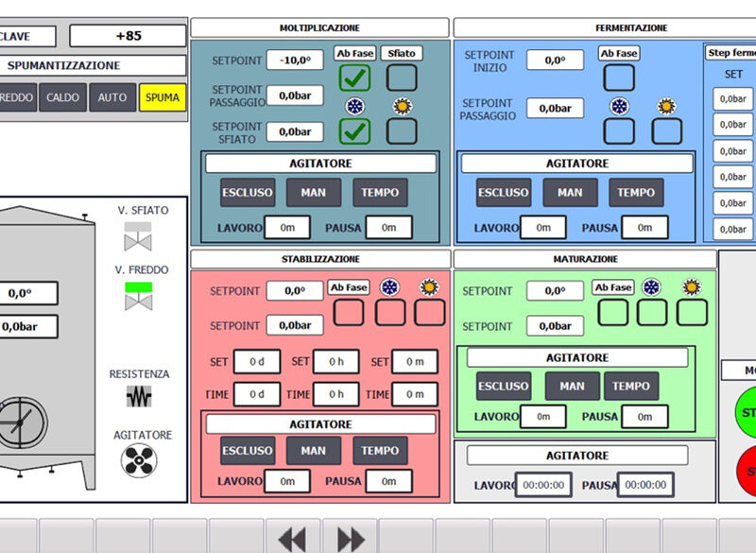Check heat checkbox in Maturazione

(x=692, y=312)
